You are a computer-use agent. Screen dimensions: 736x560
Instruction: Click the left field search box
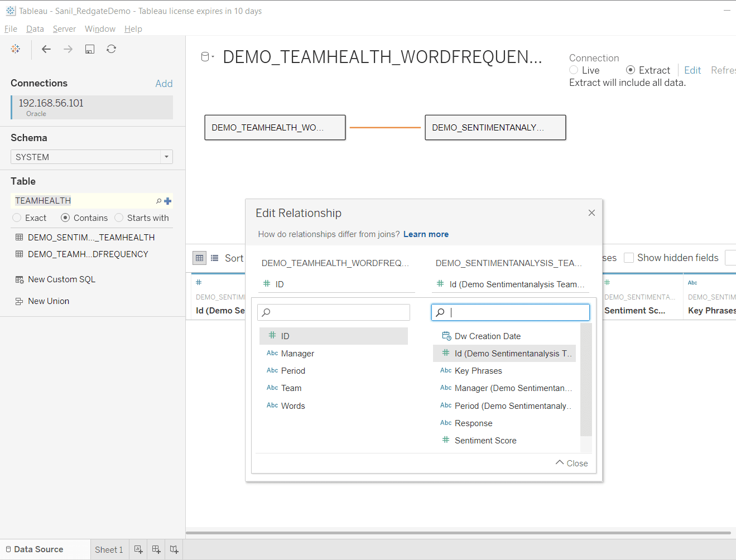click(x=334, y=312)
